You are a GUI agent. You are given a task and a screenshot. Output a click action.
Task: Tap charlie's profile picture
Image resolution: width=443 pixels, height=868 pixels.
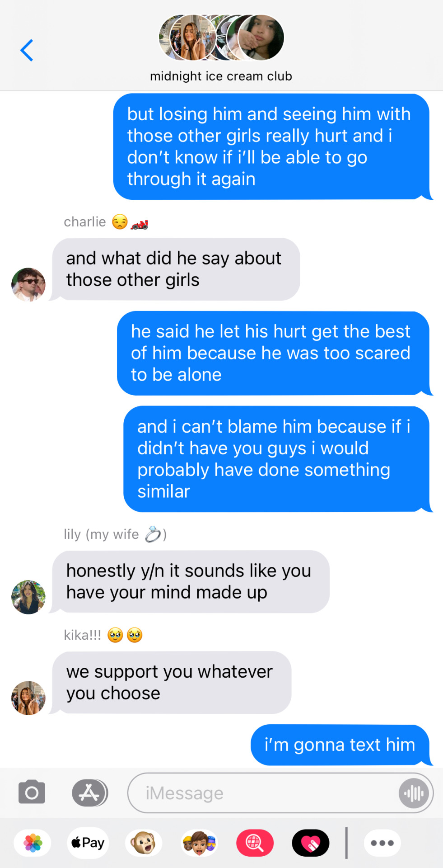pos(28,284)
